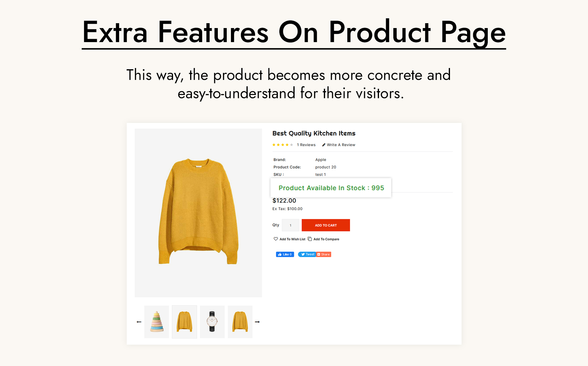Image resolution: width=588 pixels, height=366 pixels.
Task: Click the Facebook Like button
Action: point(285,254)
